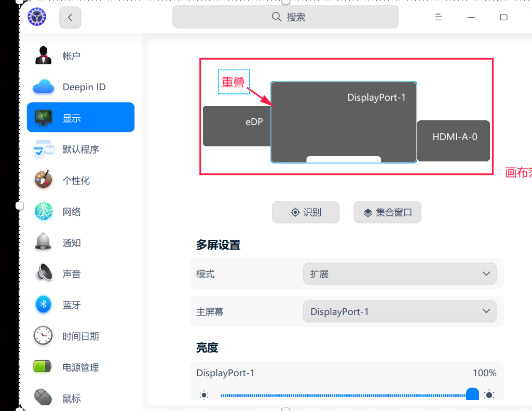Click the chevron of 主屏幕 dropdown
The image size is (532, 411).
coord(486,311)
